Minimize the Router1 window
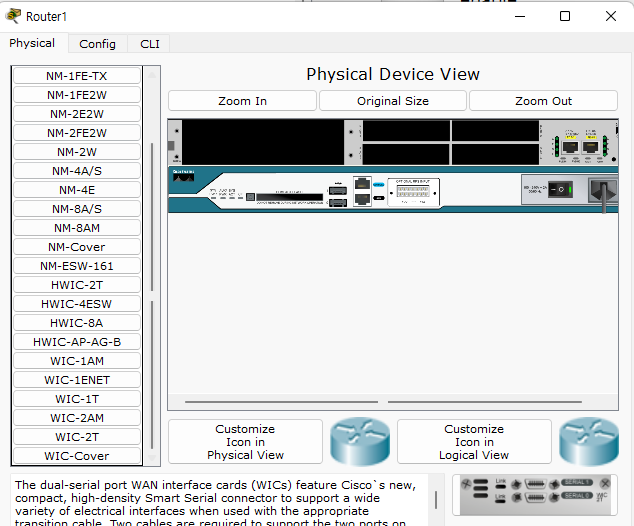Viewport: 634px width, 526px height. (x=520, y=16)
